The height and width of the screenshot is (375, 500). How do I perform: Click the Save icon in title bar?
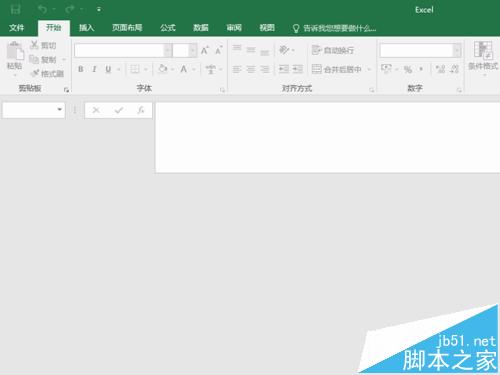coord(15,9)
